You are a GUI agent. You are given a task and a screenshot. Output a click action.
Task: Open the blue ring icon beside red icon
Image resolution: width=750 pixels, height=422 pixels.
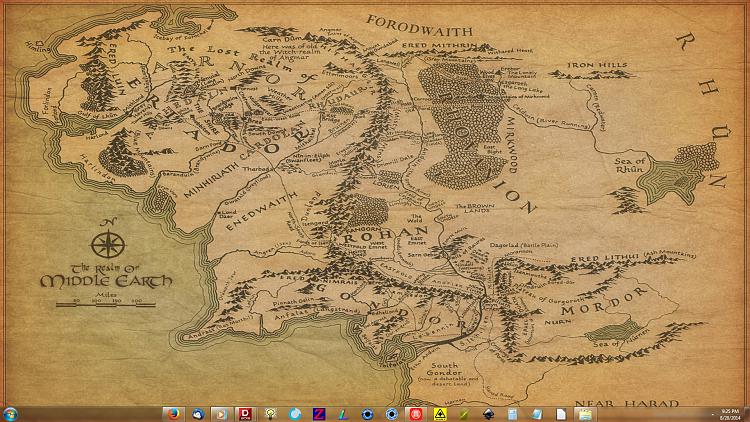(391, 414)
